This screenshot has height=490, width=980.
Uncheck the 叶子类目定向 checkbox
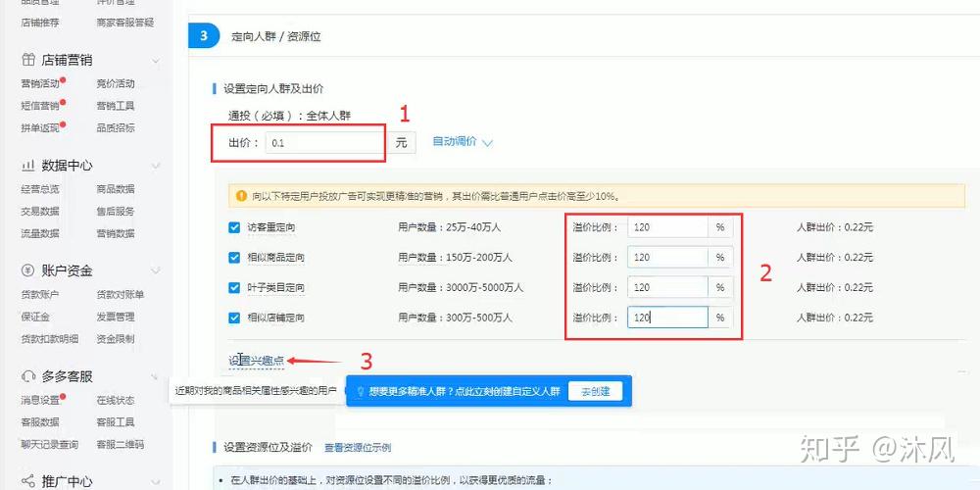tap(234, 287)
